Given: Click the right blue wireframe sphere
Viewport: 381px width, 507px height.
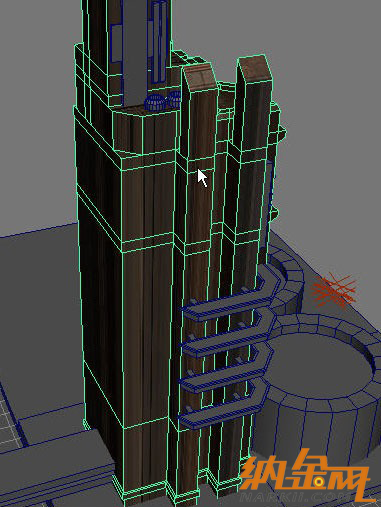Looking at the screenshot, I should point(174,100).
